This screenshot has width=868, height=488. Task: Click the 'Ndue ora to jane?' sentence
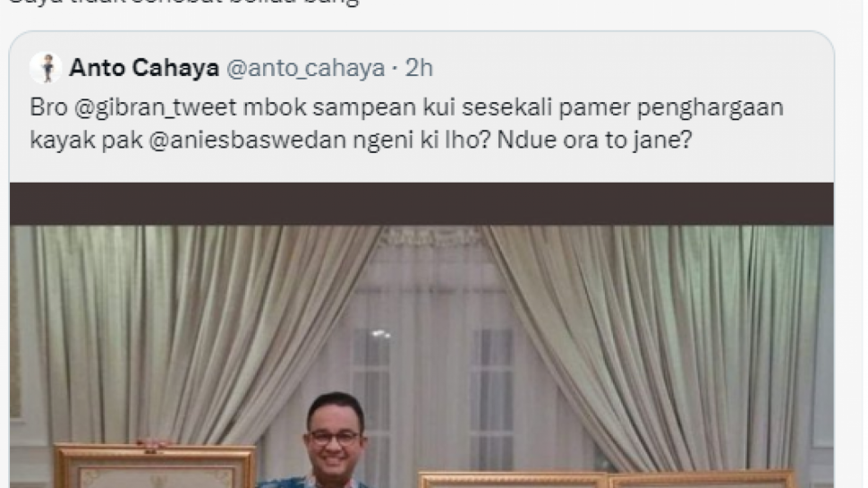coord(594,141)
